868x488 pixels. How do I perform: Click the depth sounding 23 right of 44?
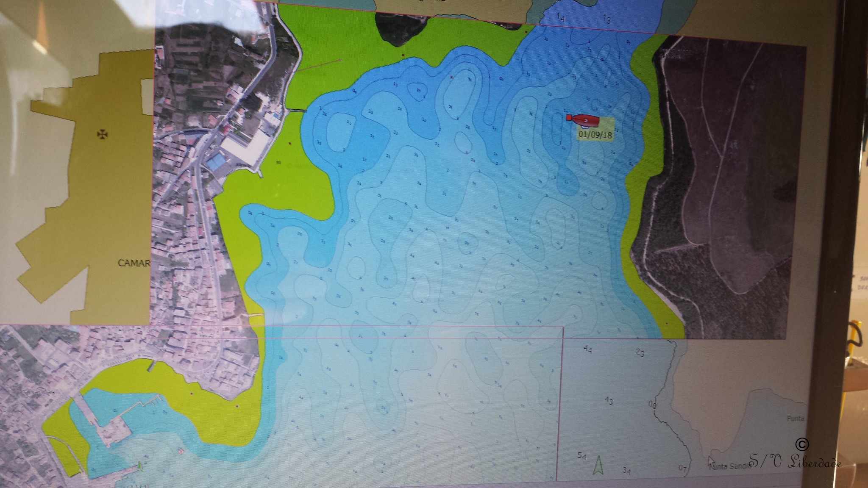pos(640,352)
